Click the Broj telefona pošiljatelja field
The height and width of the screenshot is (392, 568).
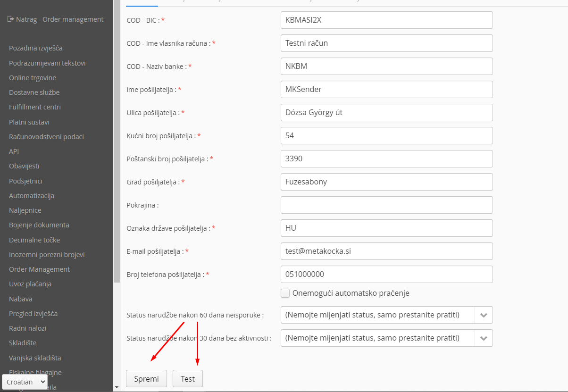click(387, 274)
